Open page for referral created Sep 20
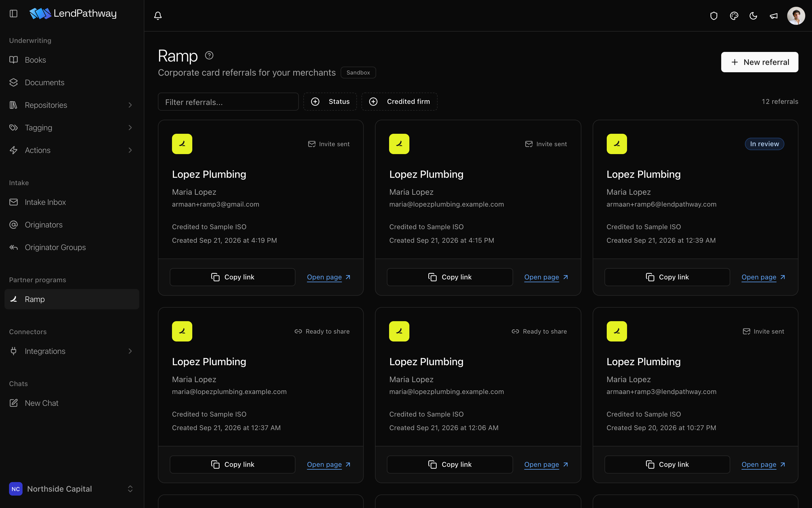 click(x=763, y=465)
